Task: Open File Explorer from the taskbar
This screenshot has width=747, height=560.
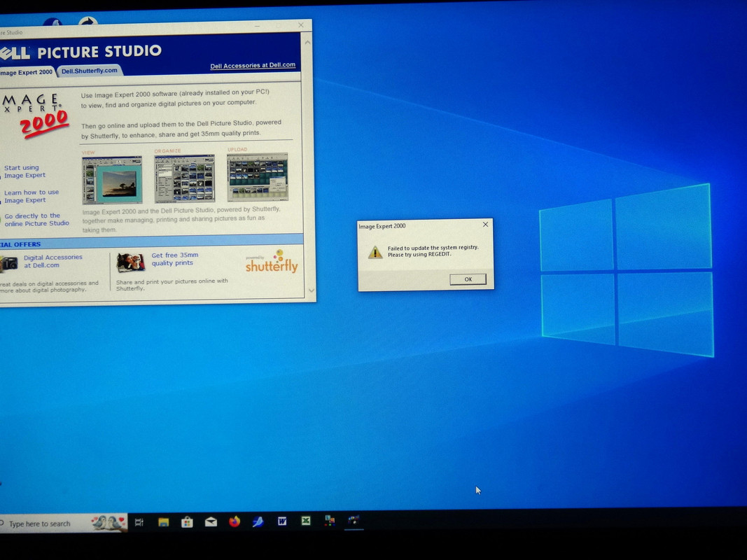Action: (x=163, y=522)
